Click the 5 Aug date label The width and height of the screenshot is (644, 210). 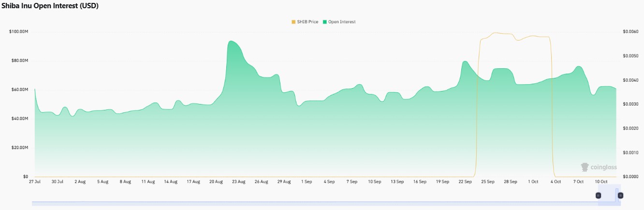click(102, 181)
